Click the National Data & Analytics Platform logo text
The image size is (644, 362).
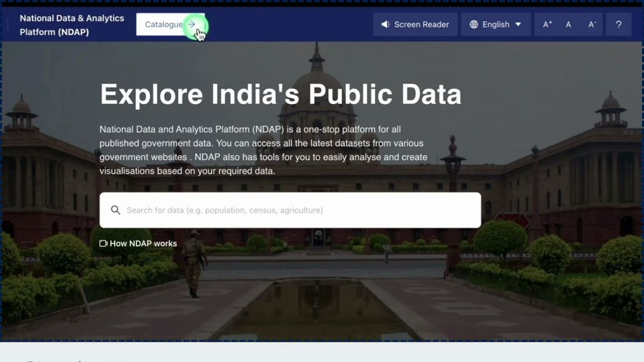(72, 25)
